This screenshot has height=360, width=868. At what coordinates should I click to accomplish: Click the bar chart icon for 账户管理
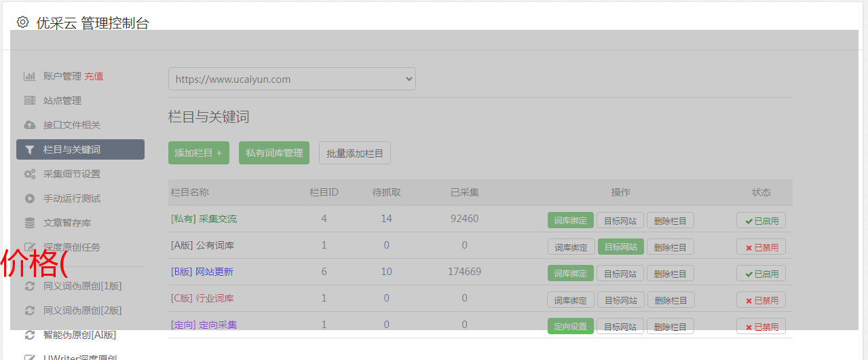point(30,76)
